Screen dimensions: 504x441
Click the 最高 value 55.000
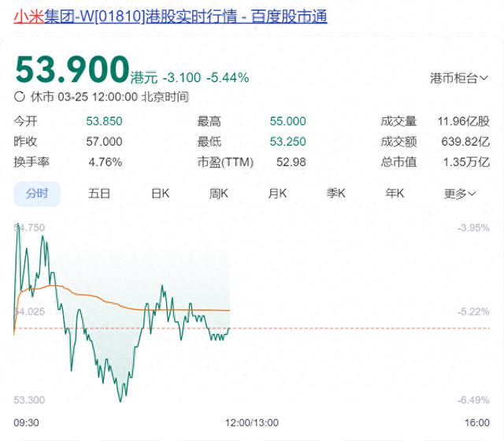[287, 121]
